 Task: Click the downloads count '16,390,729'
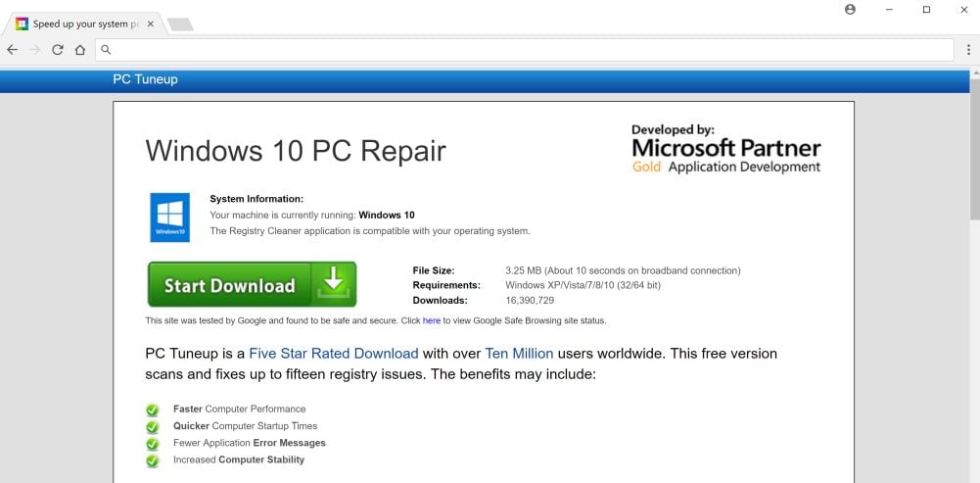coord(530,301)
